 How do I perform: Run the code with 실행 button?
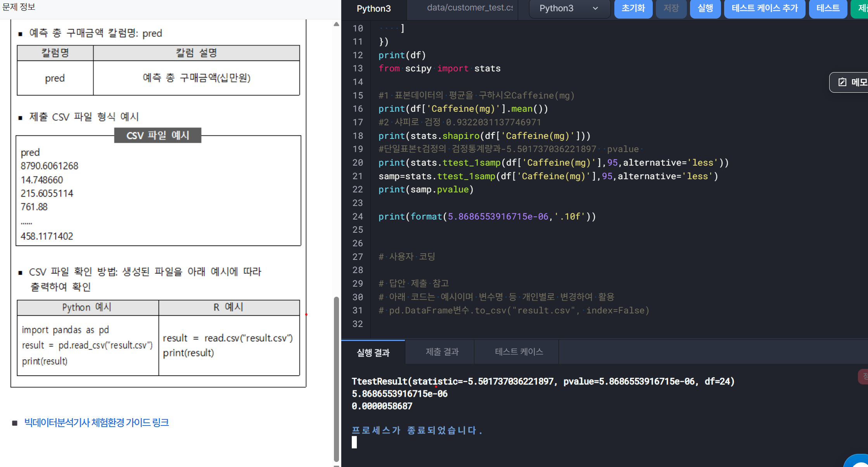coord(705,8)
